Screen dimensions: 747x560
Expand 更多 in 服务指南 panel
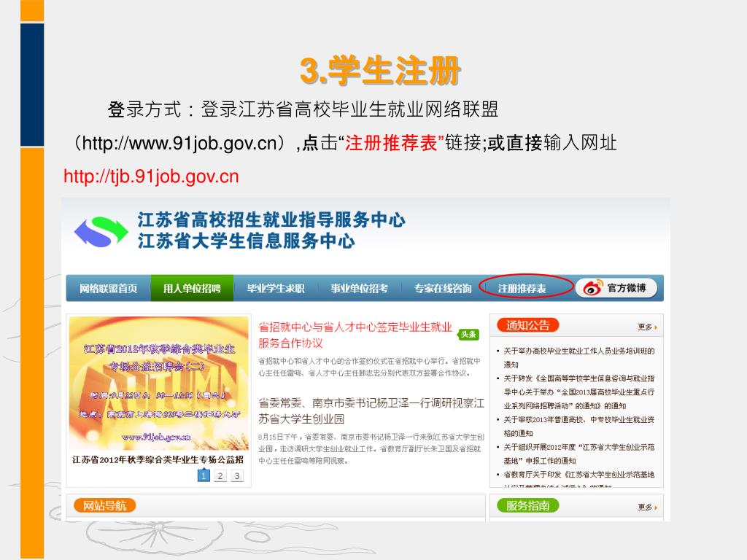point(648,507)
